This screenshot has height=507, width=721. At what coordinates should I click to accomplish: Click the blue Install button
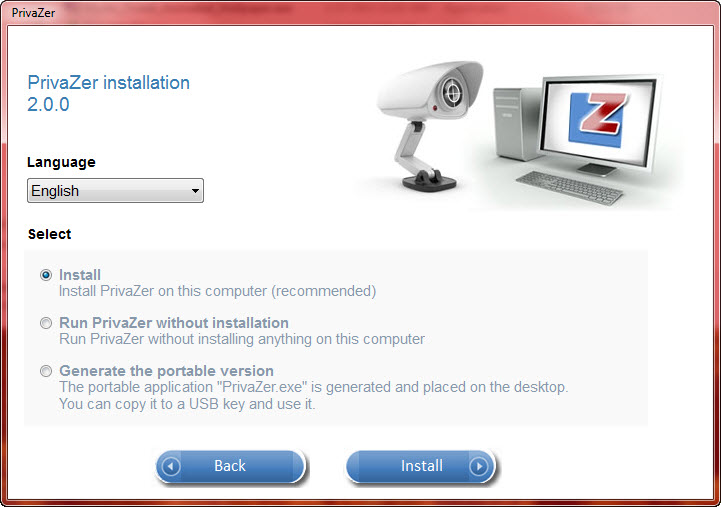click(x=421, y=467)
